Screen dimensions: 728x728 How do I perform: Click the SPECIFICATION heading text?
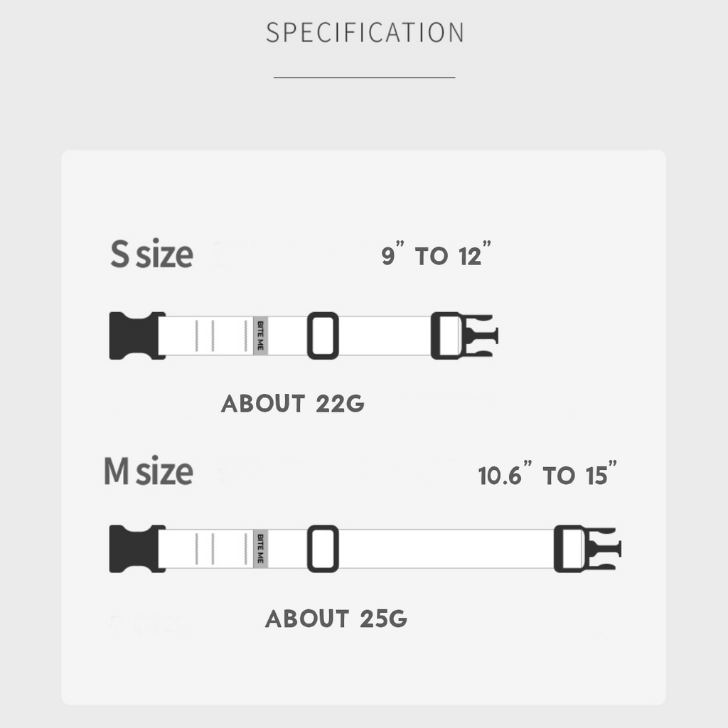tap(365, 33)
